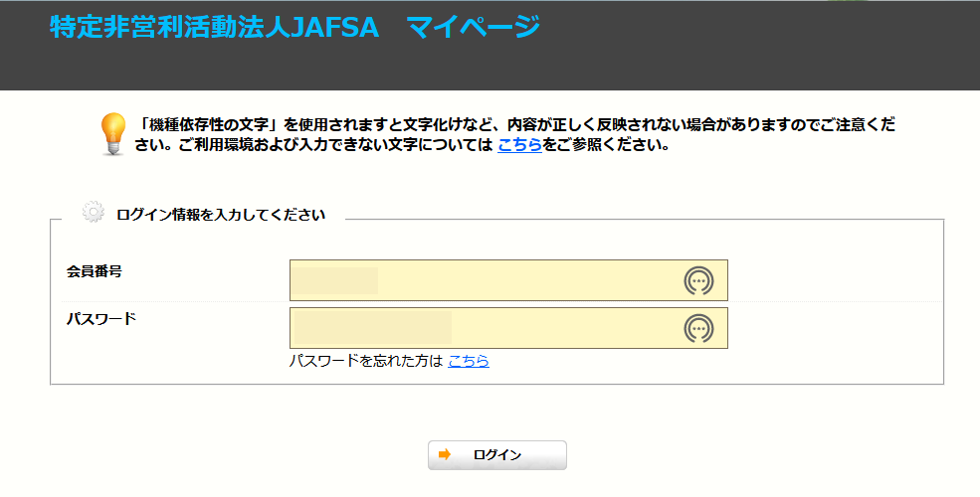The height and width of the screenshot is (497, 980).
Task: Open password manager icon in パスワード field
Action: [x=698, y=328]
